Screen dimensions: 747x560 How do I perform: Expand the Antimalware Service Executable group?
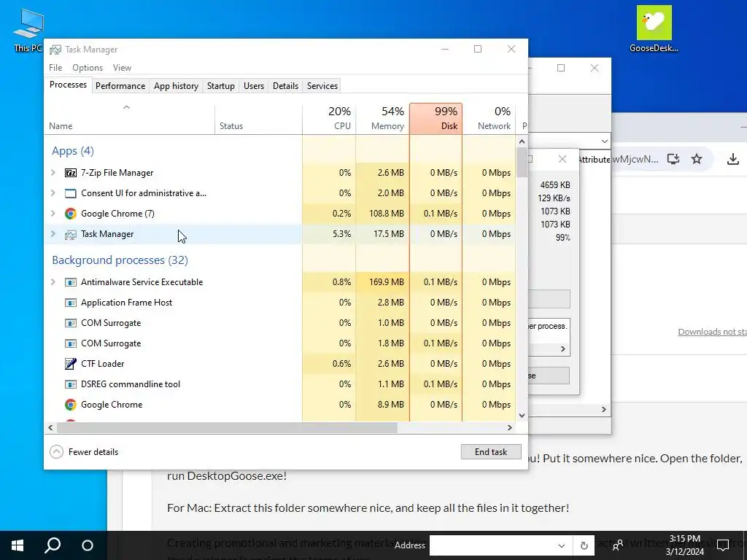pyautogui.click(x=53, y=282)
